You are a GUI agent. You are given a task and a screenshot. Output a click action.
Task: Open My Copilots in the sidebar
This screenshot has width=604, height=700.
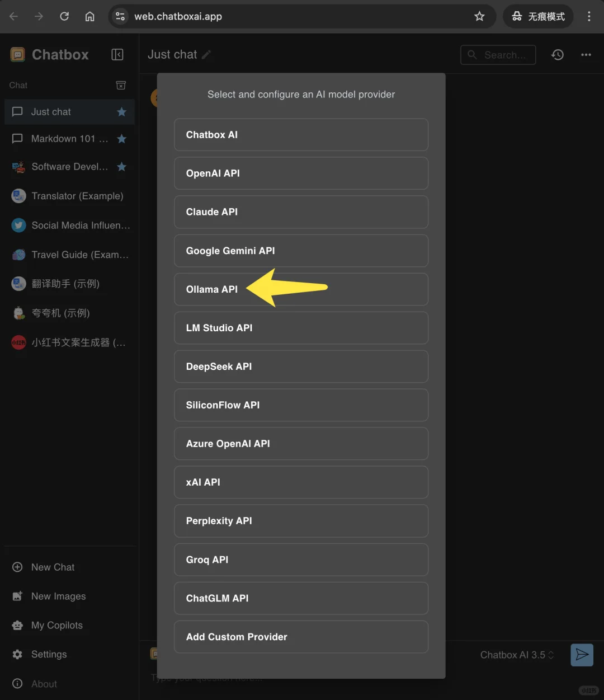click(x=56, y=625)
